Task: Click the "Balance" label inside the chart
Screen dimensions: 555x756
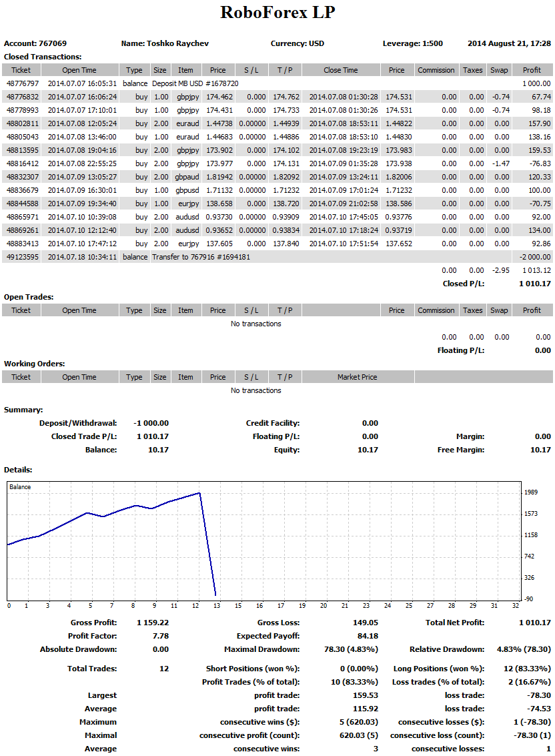Action: 20,487
